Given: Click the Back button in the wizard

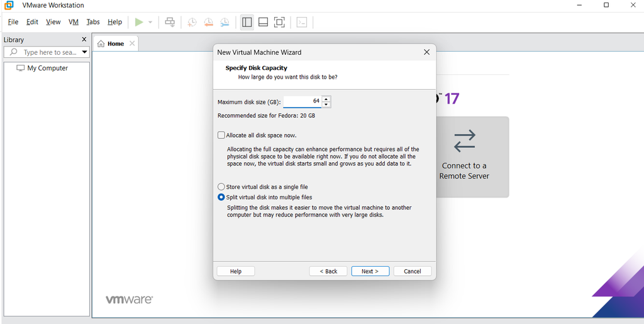Looking at the screenshot, I should 328,271.
